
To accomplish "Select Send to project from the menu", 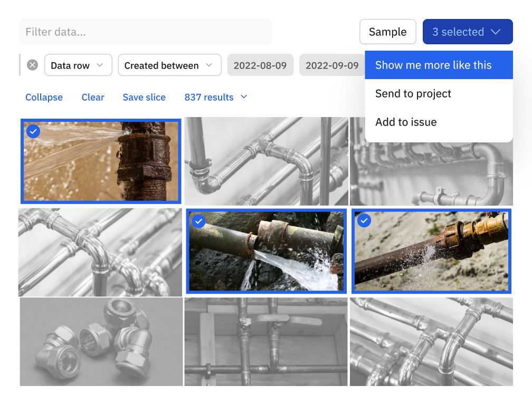I will 413,93.
